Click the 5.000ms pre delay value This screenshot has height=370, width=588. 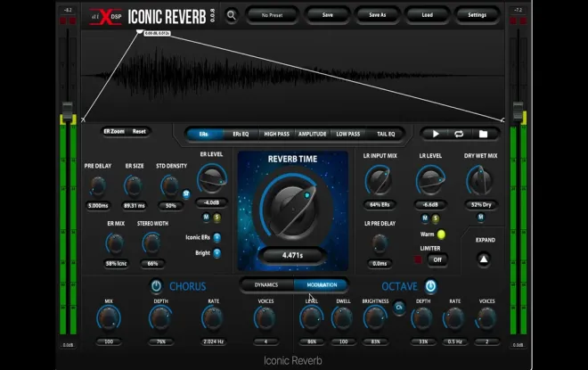(x=98, y=206)
